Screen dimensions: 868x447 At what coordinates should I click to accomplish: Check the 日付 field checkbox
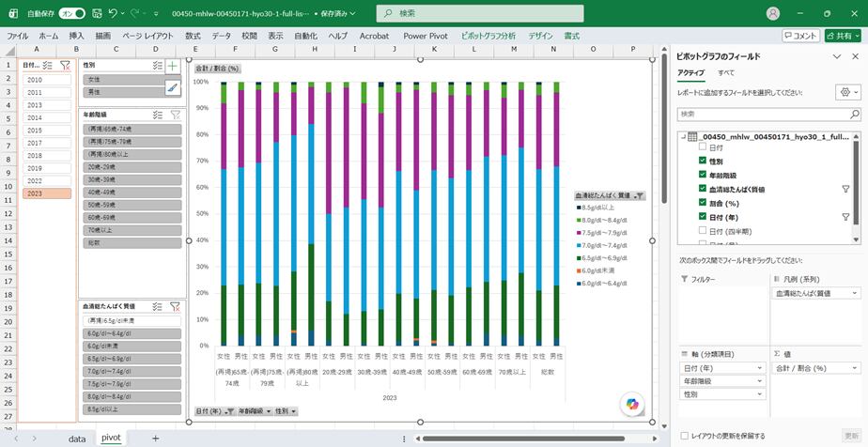702,147
